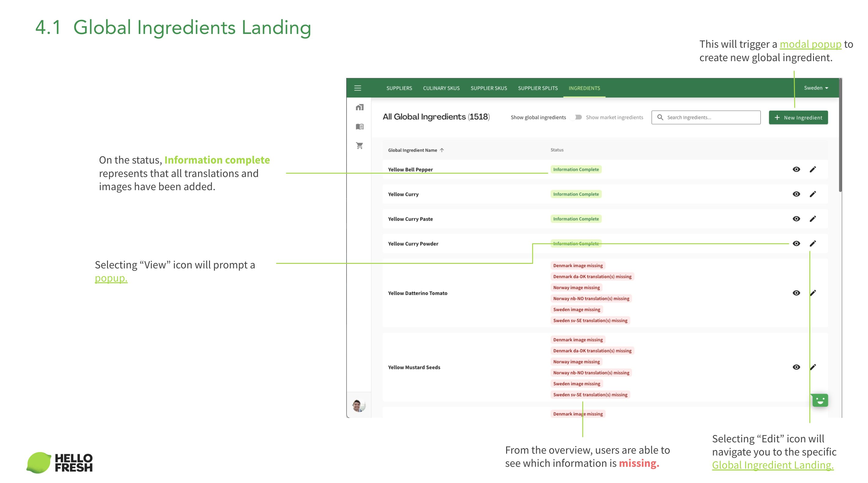Open the hamburger menu icon
This screenshot has width=868, height=483.
358,88
